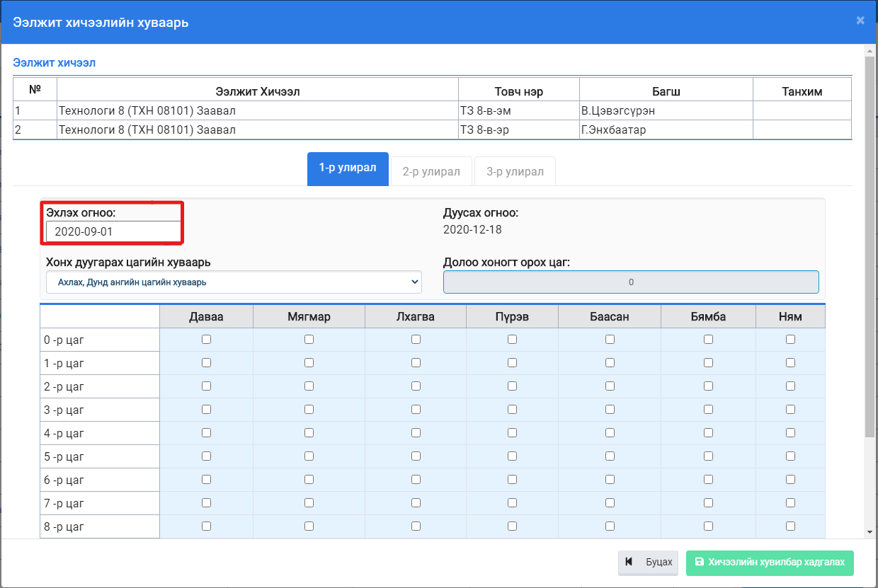878x588 pixels.
Task: Switch to the 3-р улирал tab
Action: click(515, 171)
